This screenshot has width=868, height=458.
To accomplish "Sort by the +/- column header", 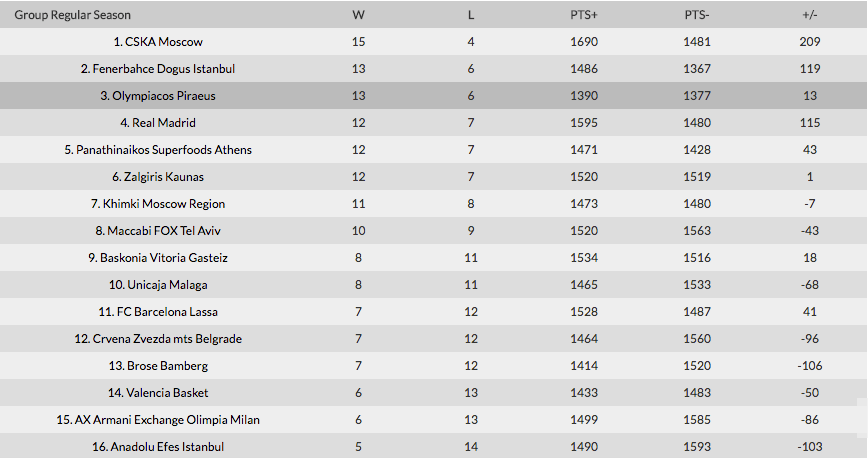I will [x=810, y=15].
